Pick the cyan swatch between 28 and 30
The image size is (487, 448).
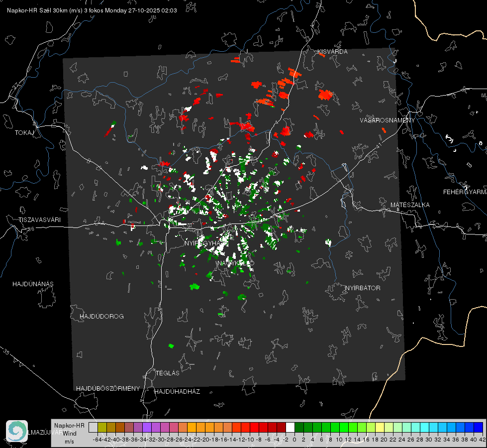tap(425, 427)
